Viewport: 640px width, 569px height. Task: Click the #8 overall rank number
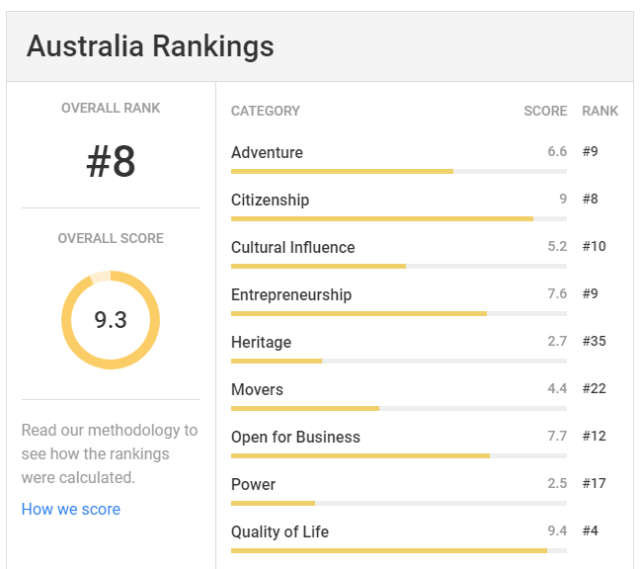point(111,162)
